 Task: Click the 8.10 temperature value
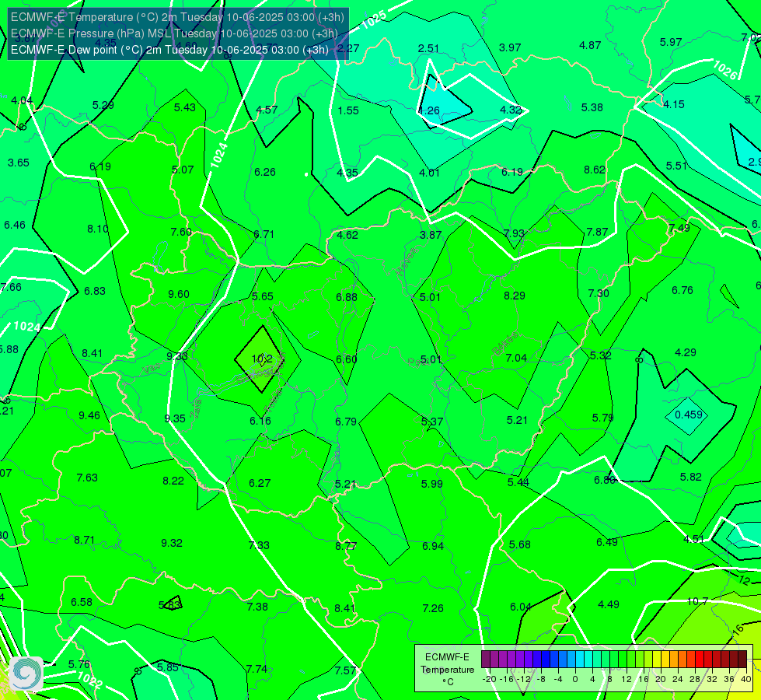pyautogui.click(x=97, y=229)
